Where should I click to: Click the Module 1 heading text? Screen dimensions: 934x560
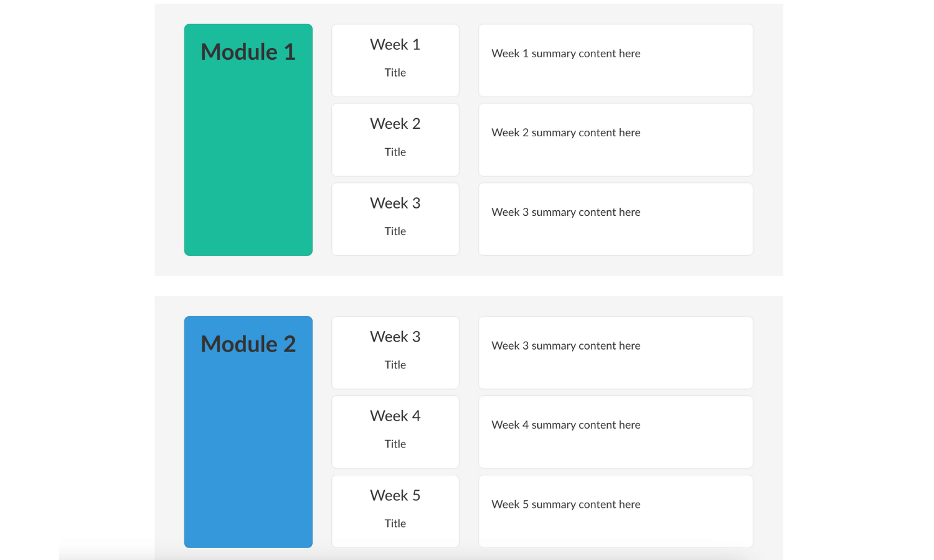click(x=248, y=52)
